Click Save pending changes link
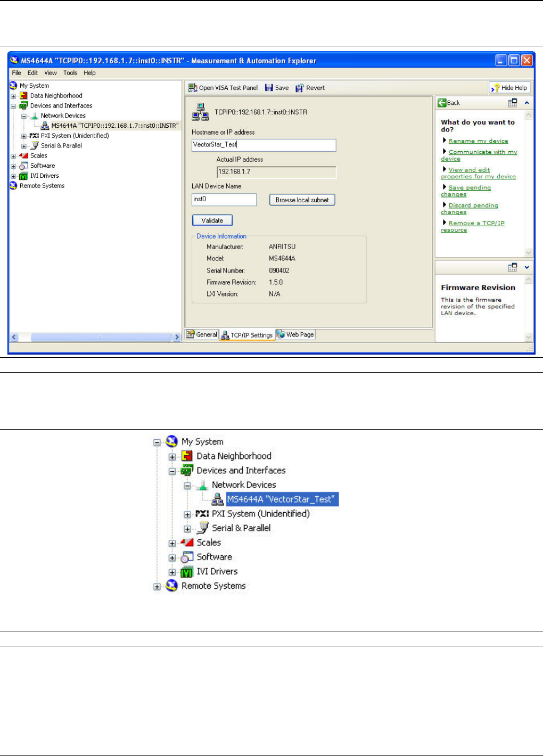This screenshot has width=543, height=756. (466, 191)
